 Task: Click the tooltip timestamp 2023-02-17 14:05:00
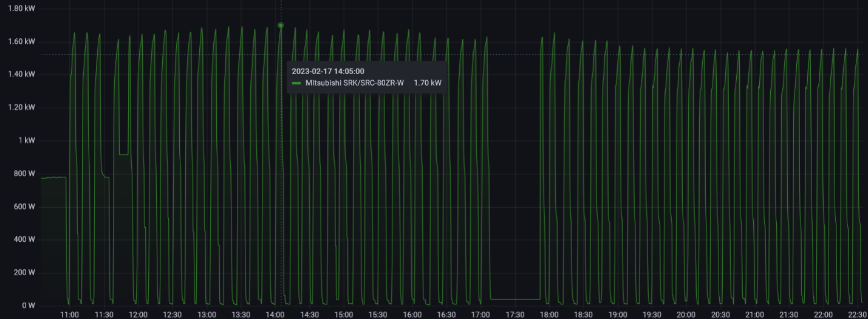tap(328, 71)
